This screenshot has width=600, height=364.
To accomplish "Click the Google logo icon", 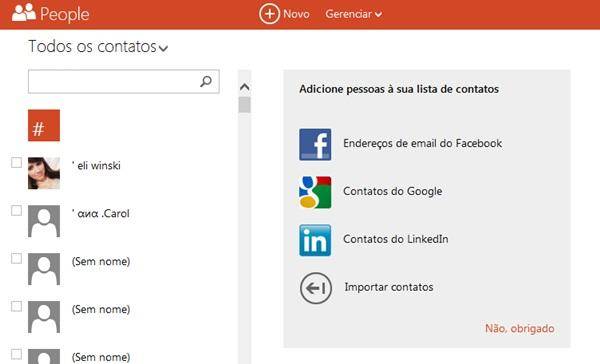I will tap(315, 192).
